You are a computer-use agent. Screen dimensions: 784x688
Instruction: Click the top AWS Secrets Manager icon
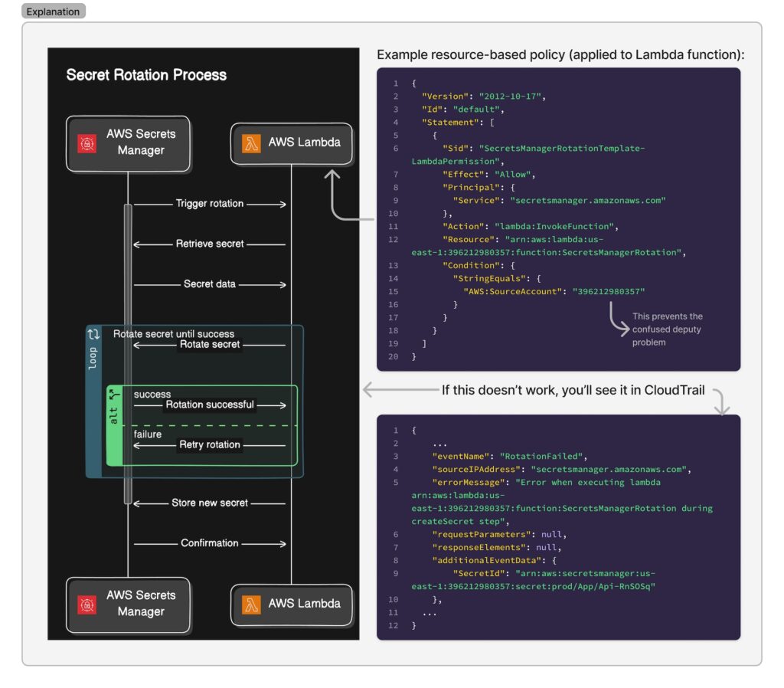pyautogui.click(x=87, y=143)
